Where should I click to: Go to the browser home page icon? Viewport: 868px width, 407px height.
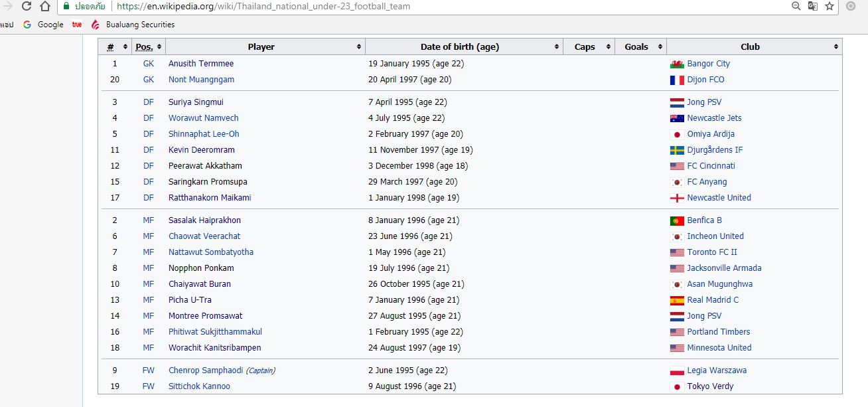[45, 7]
